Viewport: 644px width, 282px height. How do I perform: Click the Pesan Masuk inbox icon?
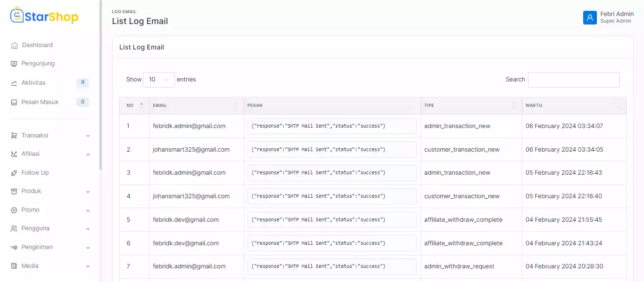14,102
